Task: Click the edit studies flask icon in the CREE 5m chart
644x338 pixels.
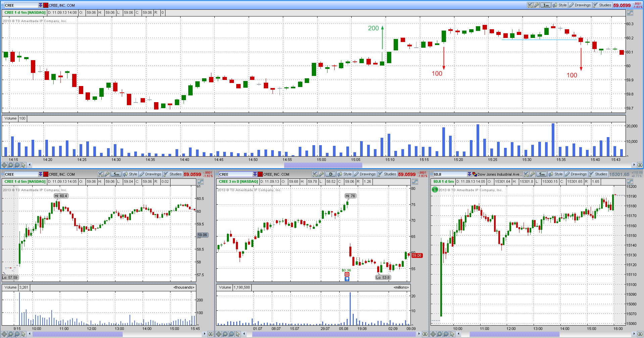Action: (100, 174)
